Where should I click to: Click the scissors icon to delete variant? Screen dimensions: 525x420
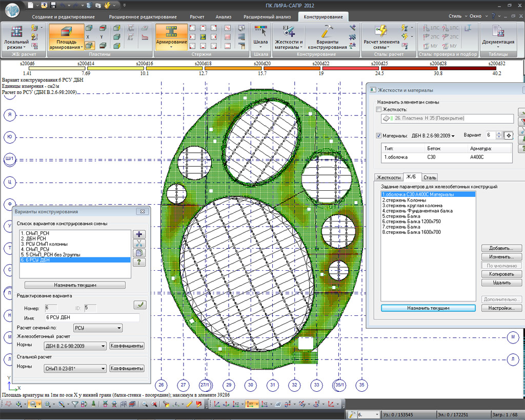coord(139,244)
